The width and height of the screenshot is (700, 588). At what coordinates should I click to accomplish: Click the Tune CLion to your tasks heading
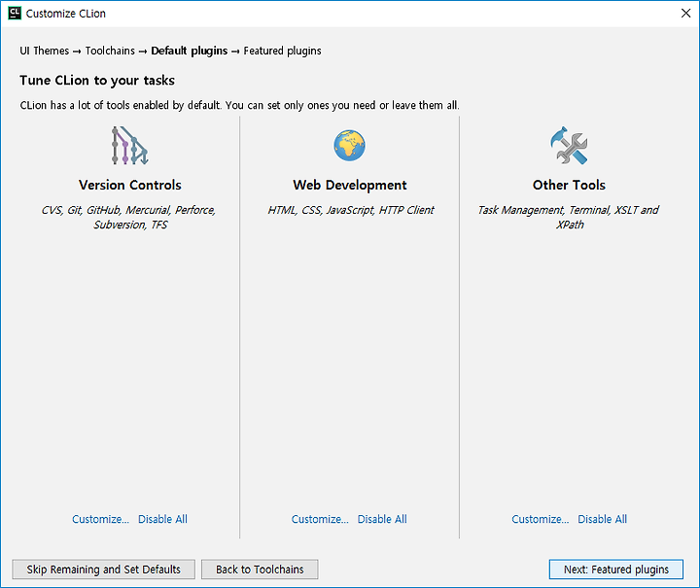click(97, 81)
